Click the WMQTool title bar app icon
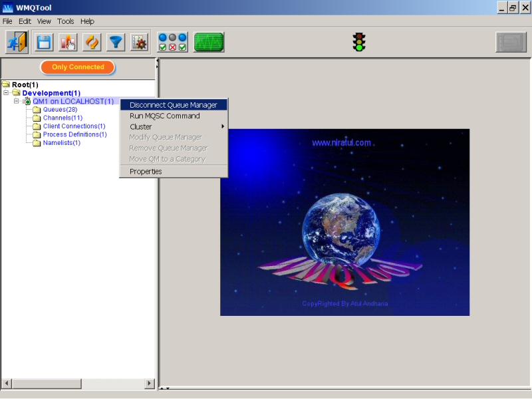The height and width of the screenshot is (399, 532). pyautogui.click(x=7, y=7)
